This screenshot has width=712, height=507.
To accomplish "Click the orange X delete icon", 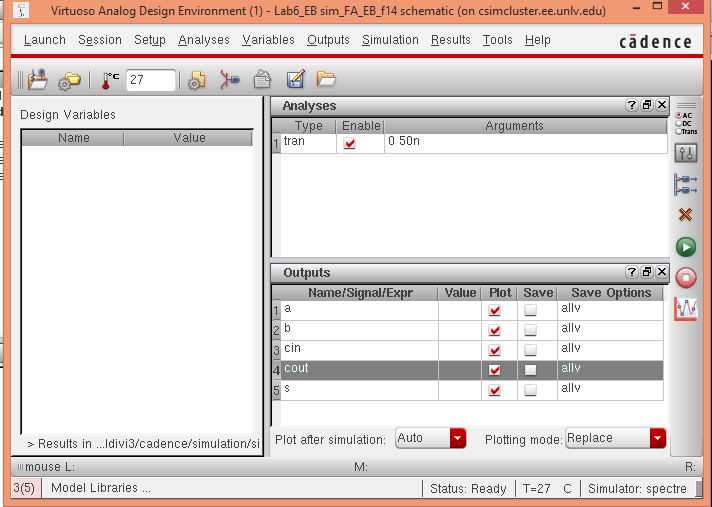I will coord(685,215).
